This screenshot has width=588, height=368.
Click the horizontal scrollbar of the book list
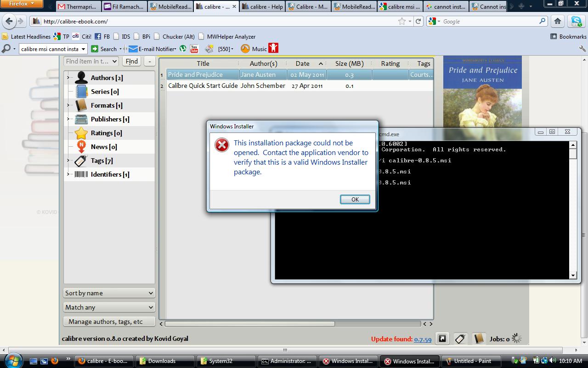[x=249, y=324]
